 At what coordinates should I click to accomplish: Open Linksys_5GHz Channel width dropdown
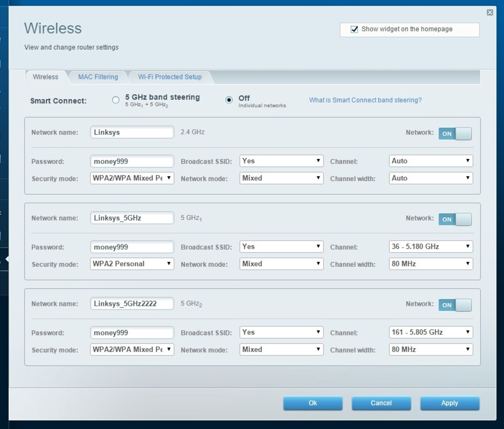[431, 264]
